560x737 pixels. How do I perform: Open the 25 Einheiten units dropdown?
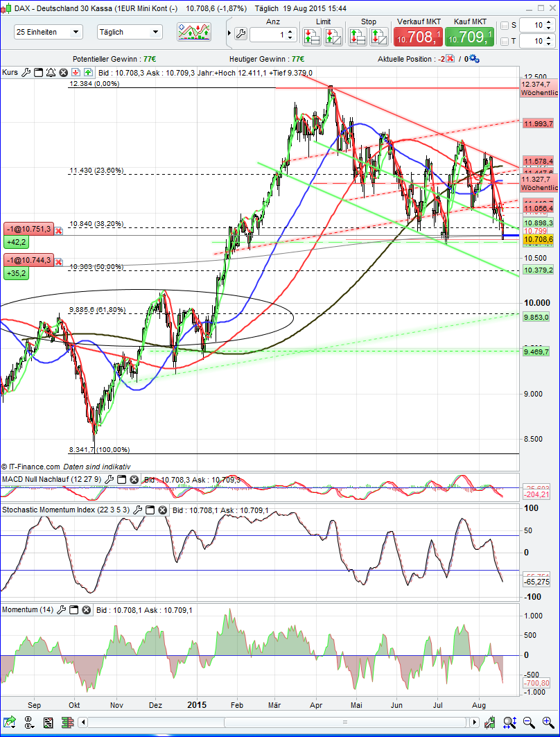[76, 32]
